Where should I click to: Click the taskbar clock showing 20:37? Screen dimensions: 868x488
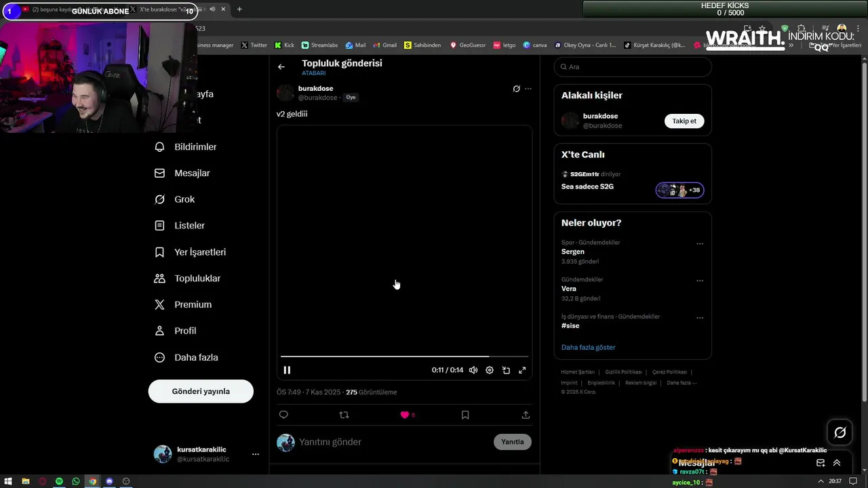click(835, 481)
